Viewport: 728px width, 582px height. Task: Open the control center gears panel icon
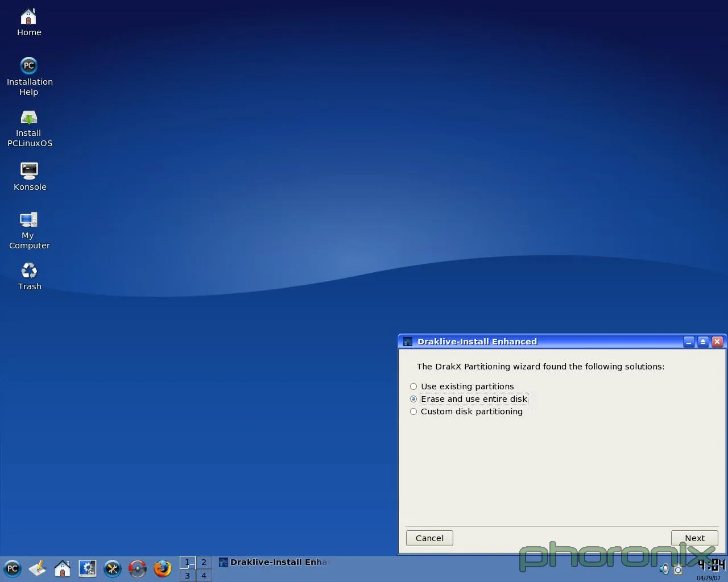(x=88, y=568)
